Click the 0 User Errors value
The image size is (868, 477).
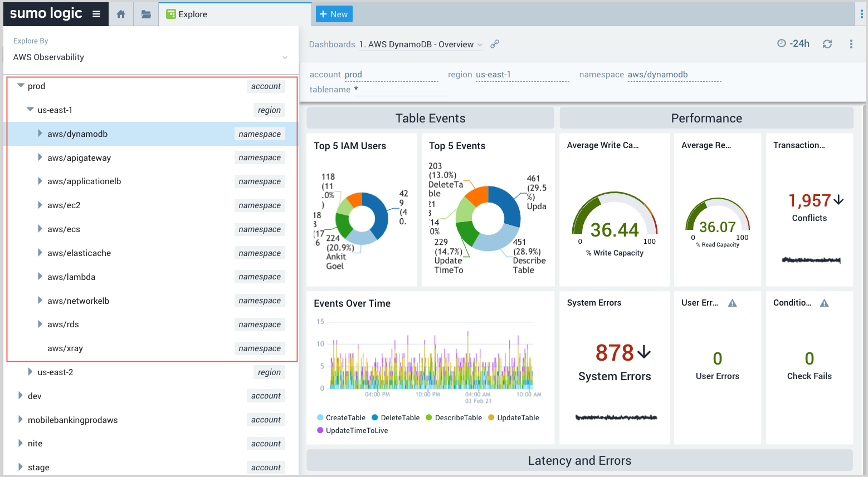pos(718,358)
